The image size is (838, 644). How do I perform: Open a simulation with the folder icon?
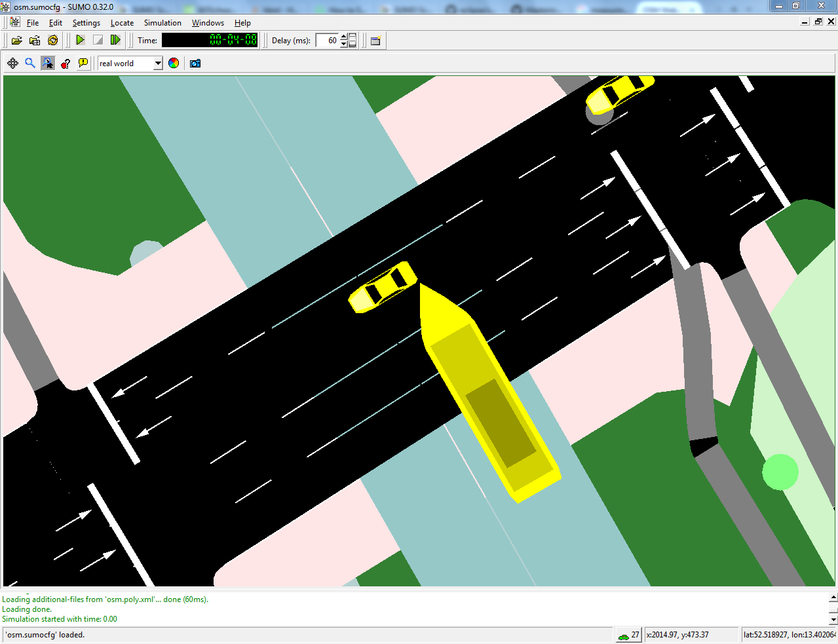(x=17, y=41)
